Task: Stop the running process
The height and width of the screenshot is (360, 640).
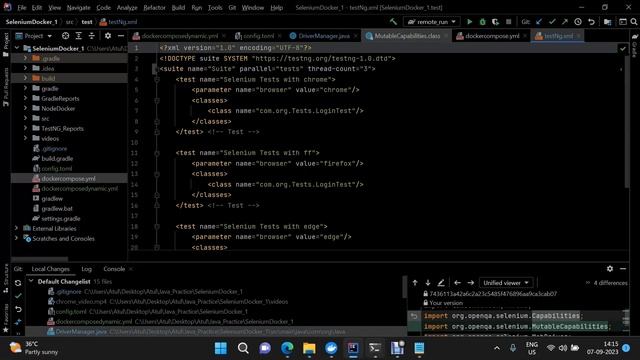Action: 508,22
